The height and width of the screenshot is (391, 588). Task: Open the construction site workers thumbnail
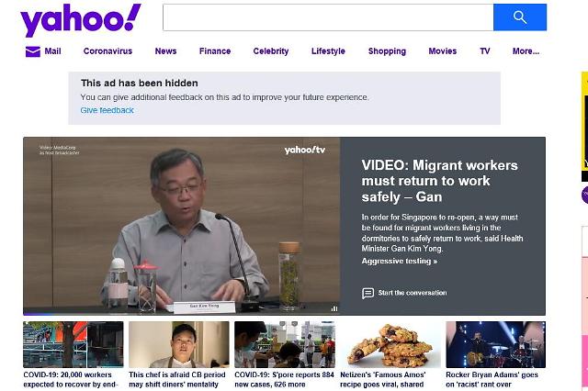pos(73,344)
